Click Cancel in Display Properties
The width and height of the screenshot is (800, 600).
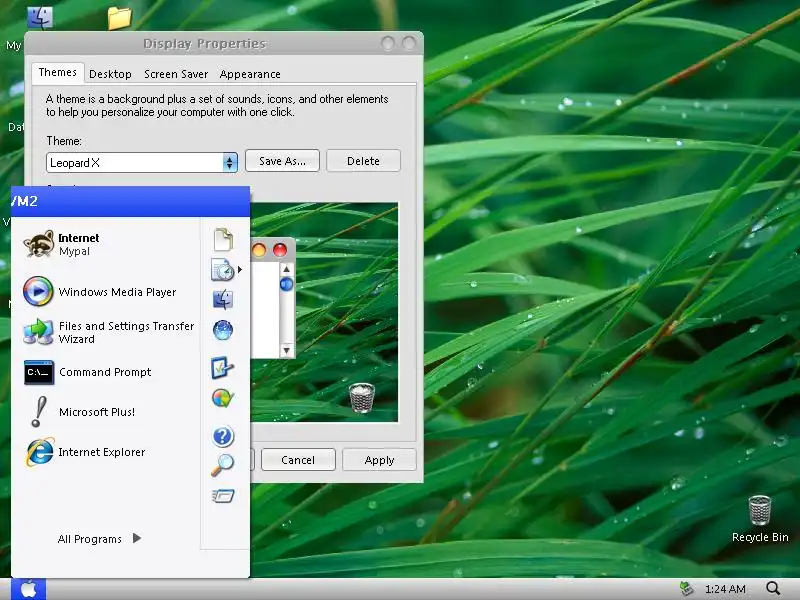coord(298,460)
